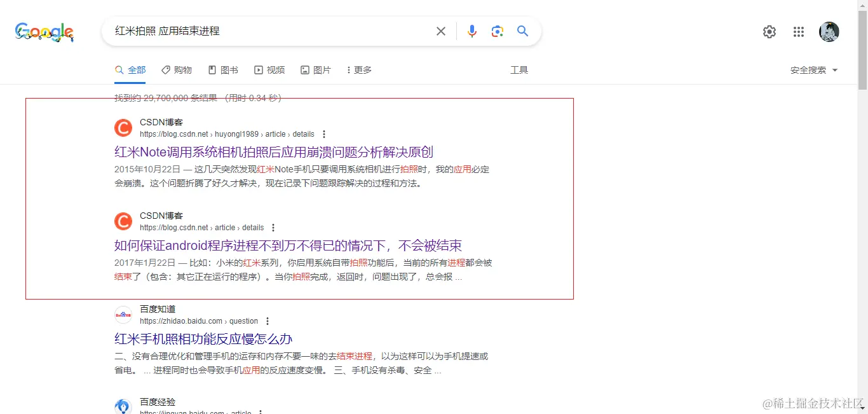Select the 全部 tab
868x414 pixels.
[x=130, y=70]
